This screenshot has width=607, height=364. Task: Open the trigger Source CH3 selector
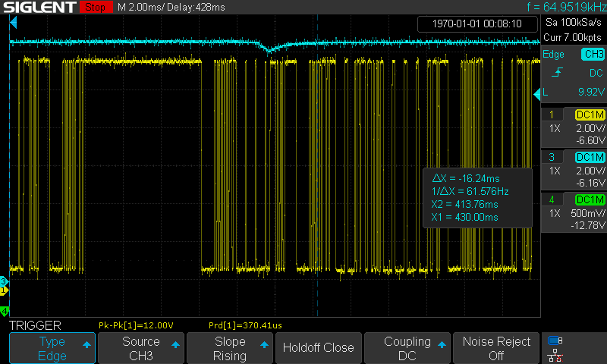point(141,348)
